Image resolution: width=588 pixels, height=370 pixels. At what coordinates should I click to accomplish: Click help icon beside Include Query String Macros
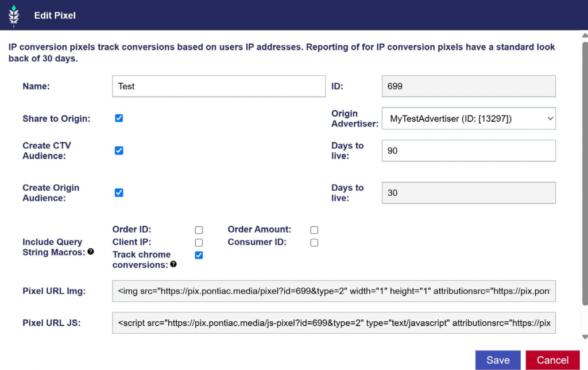pyautogui.click(x=91, y=252)
